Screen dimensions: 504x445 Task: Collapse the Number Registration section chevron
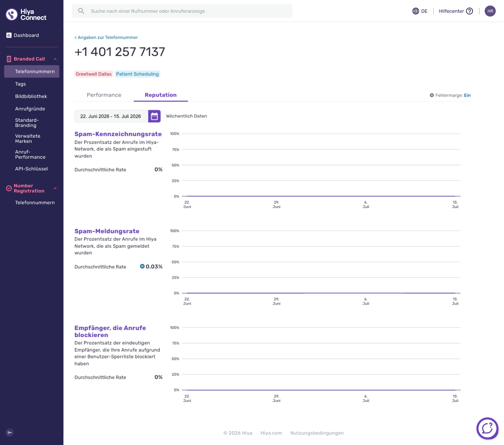click(55, 188)
